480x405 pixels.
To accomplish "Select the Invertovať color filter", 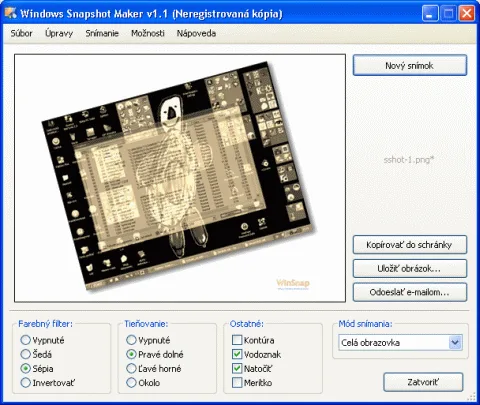I will pos(47,382).
